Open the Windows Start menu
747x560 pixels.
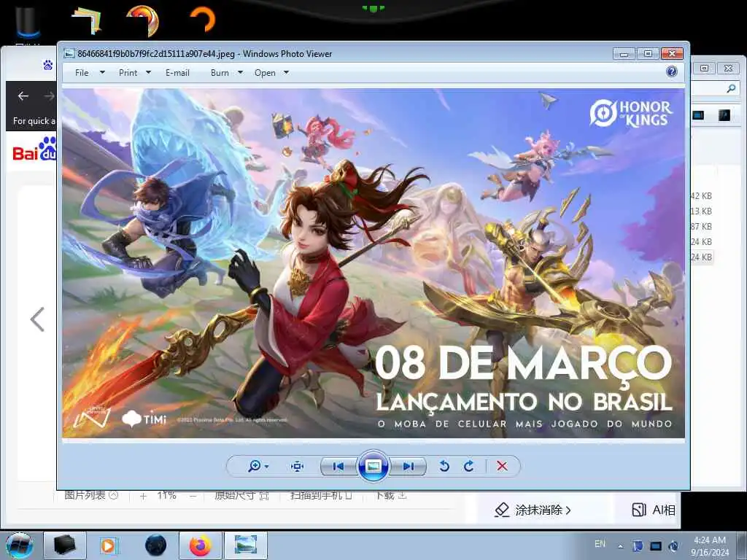click(20, 545)
